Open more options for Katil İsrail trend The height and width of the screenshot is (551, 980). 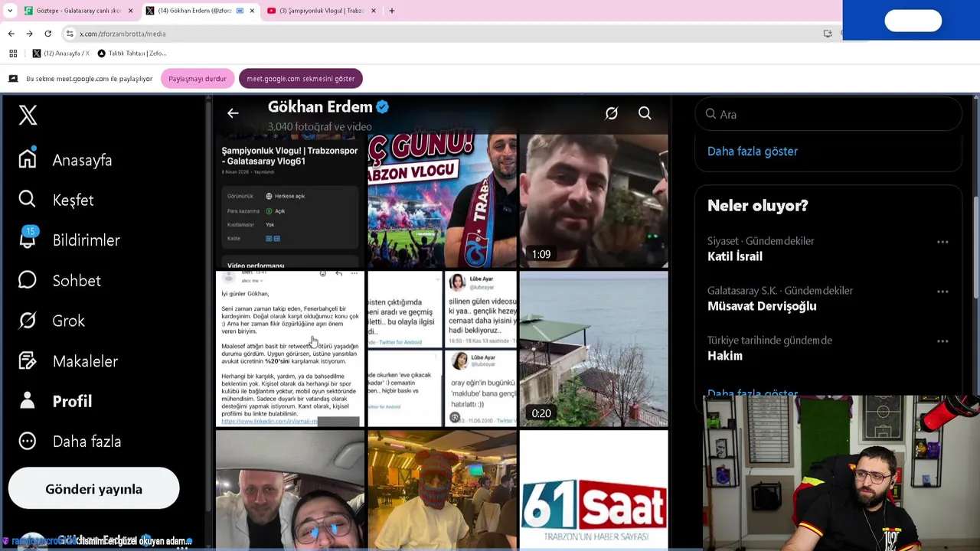[x=942, y=242]
